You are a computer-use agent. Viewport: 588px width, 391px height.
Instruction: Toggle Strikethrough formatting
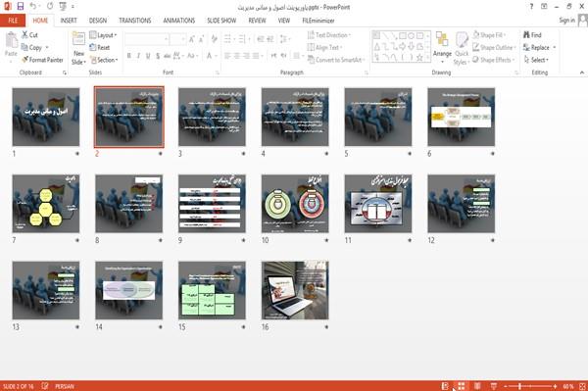point(168,56)
